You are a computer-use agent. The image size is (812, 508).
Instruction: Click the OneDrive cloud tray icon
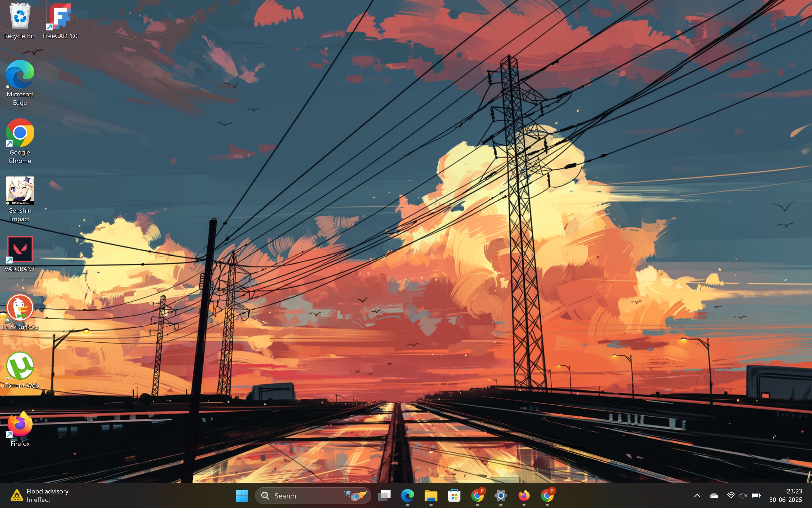pos(714,496)
